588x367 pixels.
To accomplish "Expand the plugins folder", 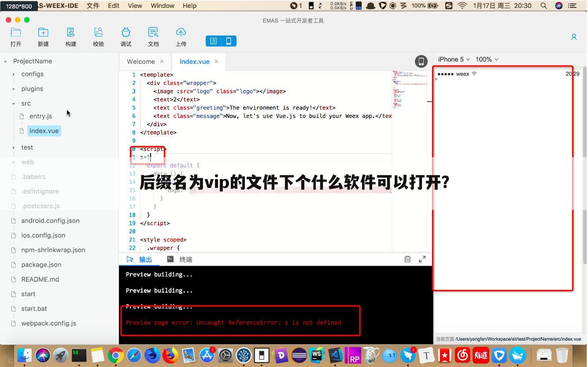I will [14, 89].
